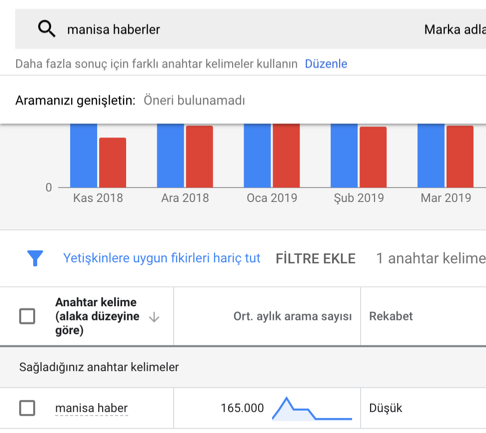The height and width of the screenshot is (433, 486).
Task: Click the sort arrow beside Anahtar kelime
Action: [x=154, y=317]
